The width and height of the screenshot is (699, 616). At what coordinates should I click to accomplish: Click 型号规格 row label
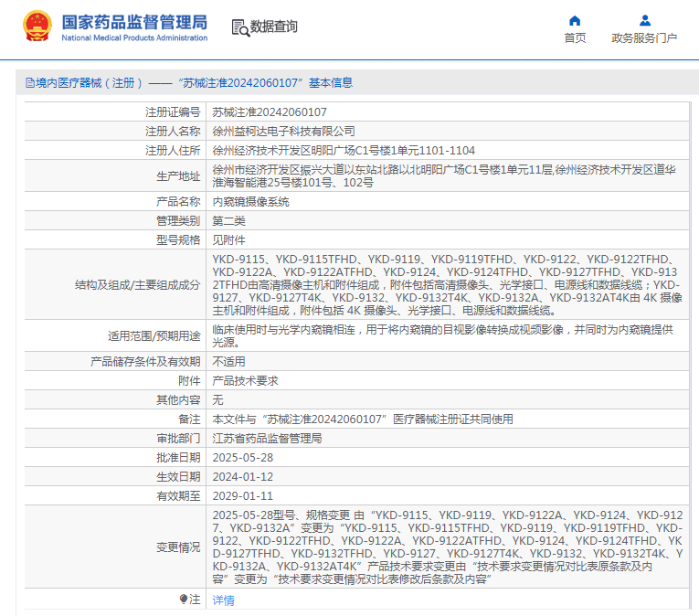pos(178,240)
